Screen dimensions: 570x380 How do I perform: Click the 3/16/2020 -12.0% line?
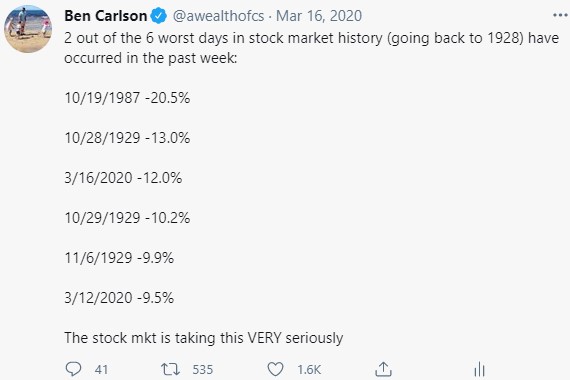[123, 178]
